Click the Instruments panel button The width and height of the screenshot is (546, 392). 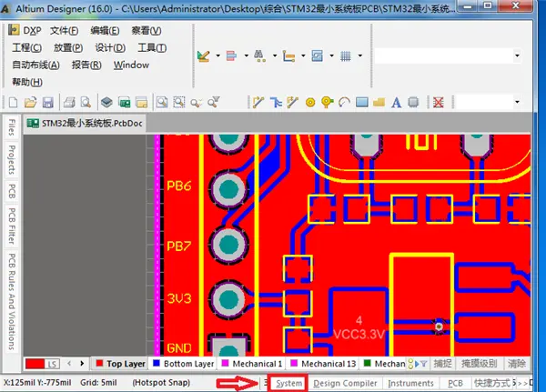click(410, 383)
